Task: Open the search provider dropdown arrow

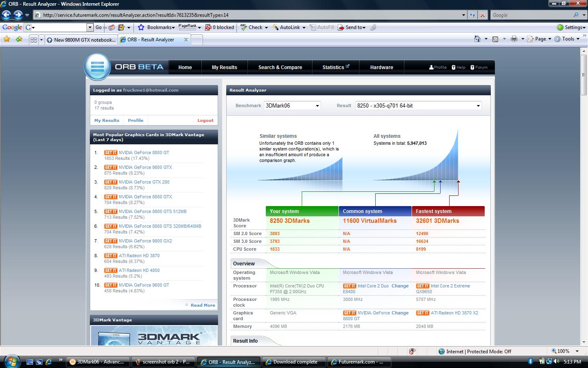Action: (x=583, y=15)
